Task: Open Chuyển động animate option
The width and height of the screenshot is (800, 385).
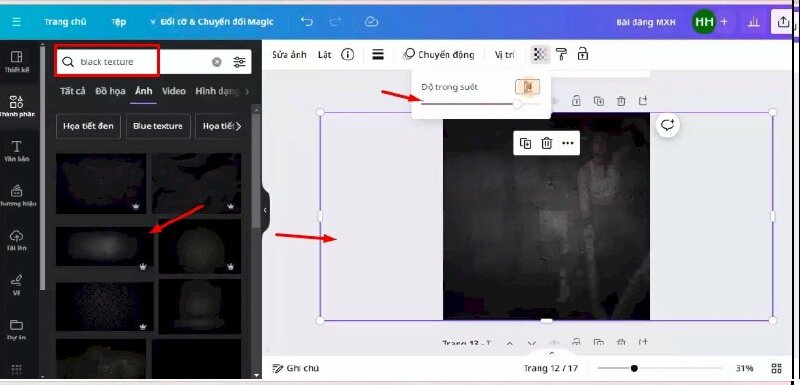Action: (438, 55)
